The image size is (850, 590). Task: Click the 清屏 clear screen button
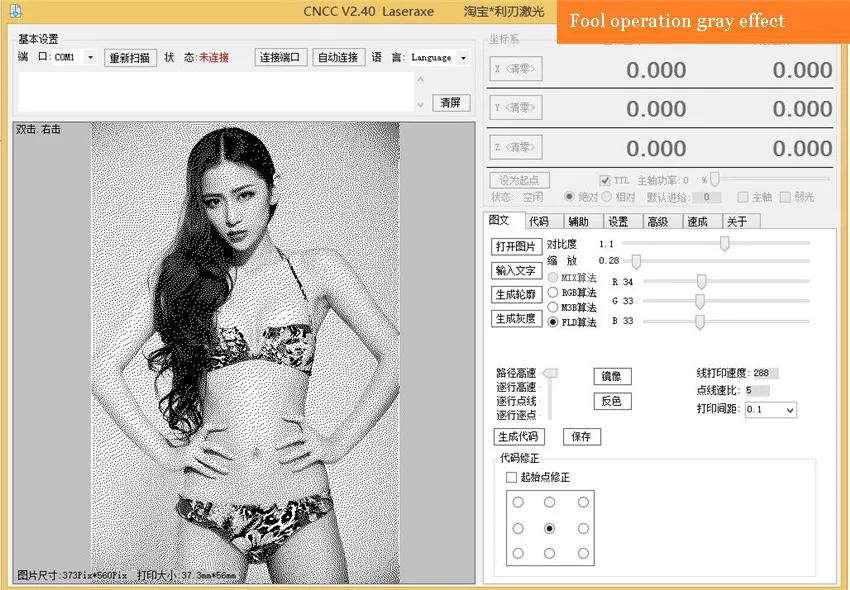click(x=450, y=102)
